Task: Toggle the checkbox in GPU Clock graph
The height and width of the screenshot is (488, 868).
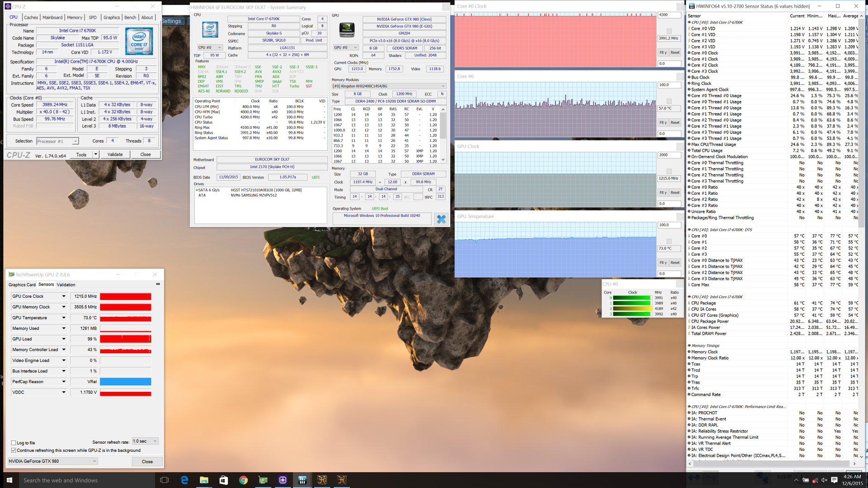Action: click(x=669, y=171)
